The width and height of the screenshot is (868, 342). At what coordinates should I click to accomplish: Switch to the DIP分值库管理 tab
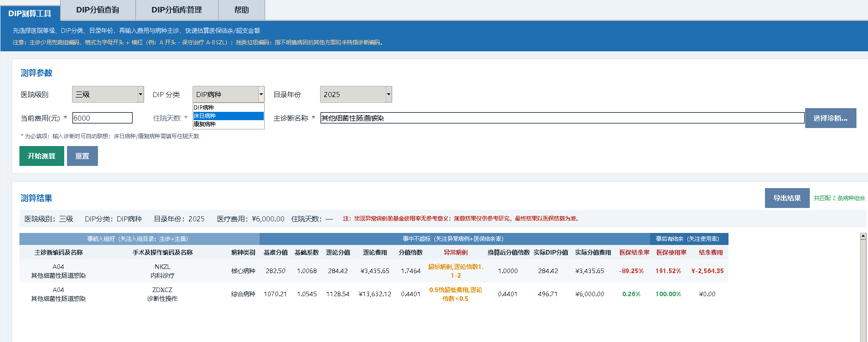(176, 10)
